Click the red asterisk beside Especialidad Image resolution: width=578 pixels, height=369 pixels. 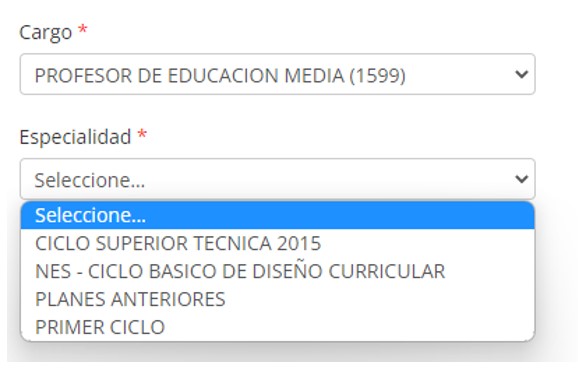coord(142,135)
